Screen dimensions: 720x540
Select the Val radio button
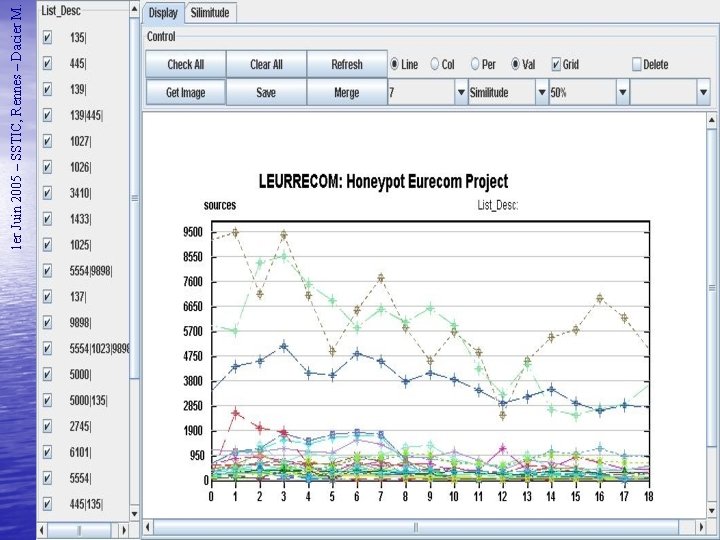(x=515, y=65)
